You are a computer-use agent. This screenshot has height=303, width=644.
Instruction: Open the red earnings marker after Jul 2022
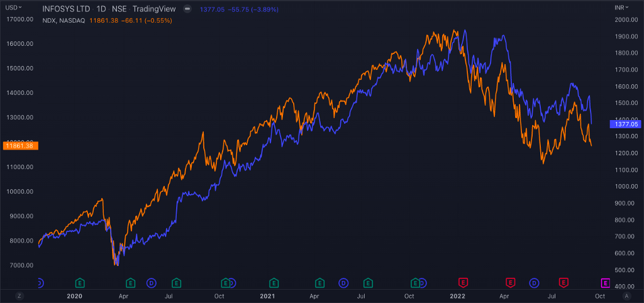point(563,282)
